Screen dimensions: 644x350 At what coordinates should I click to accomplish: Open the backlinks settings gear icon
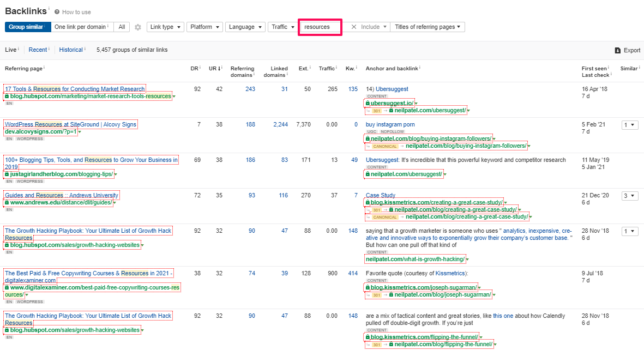(x=138, y=27)
